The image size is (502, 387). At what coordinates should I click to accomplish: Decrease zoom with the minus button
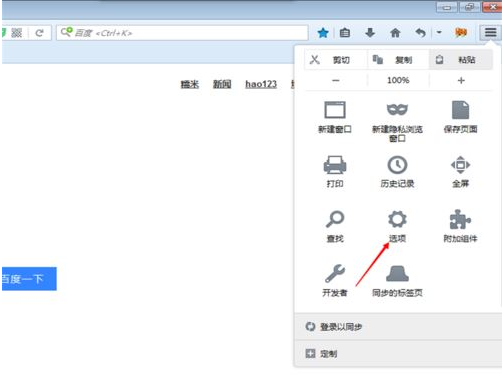[x=336, y=80]
